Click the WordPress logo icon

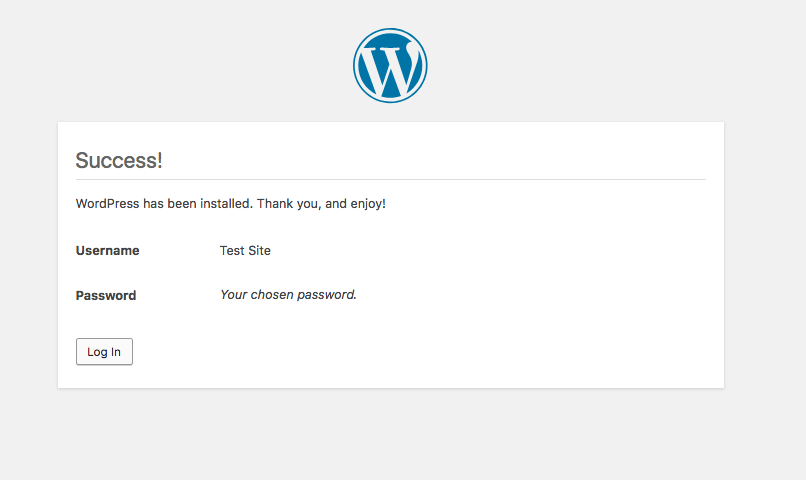click(390, 65)
